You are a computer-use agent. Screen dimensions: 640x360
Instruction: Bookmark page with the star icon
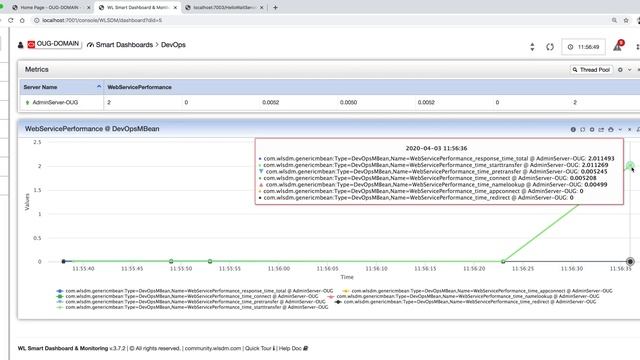tap(626, 20)
